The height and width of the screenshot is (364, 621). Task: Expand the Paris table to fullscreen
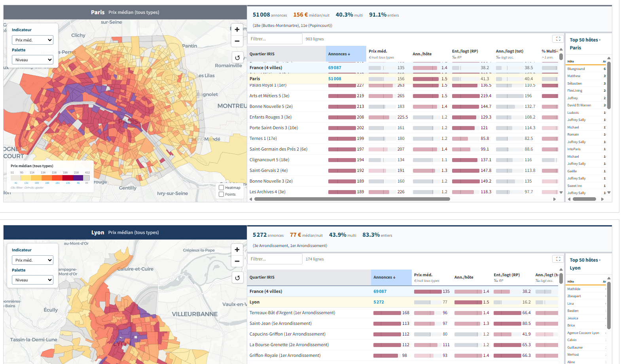click(558, 39)
